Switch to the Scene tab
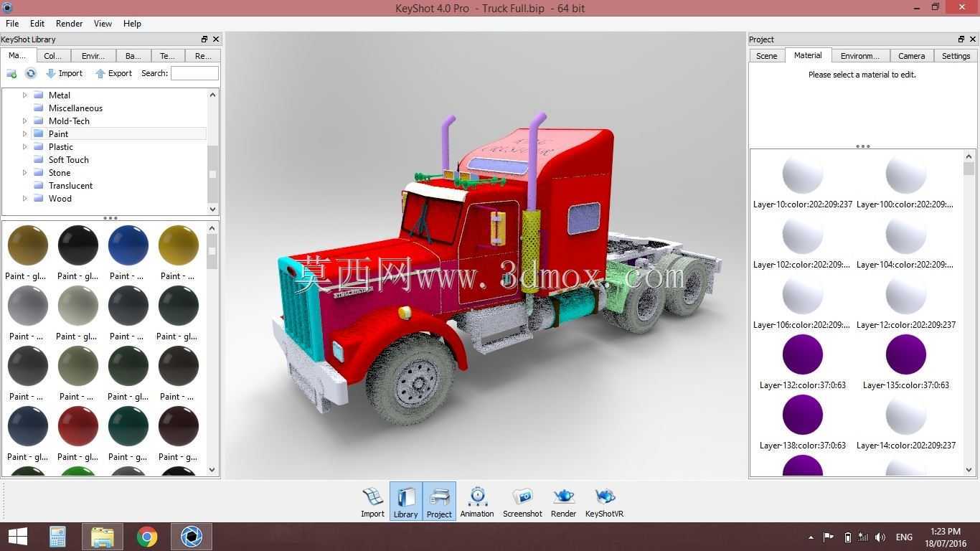 coord(766,56)
